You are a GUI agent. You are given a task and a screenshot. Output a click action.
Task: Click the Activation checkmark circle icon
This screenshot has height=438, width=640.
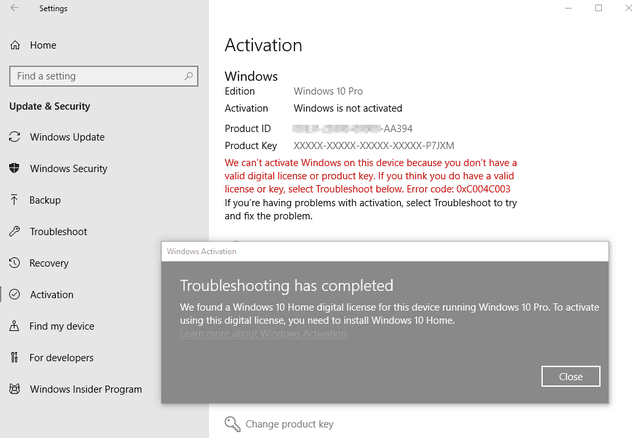(15, 294)
